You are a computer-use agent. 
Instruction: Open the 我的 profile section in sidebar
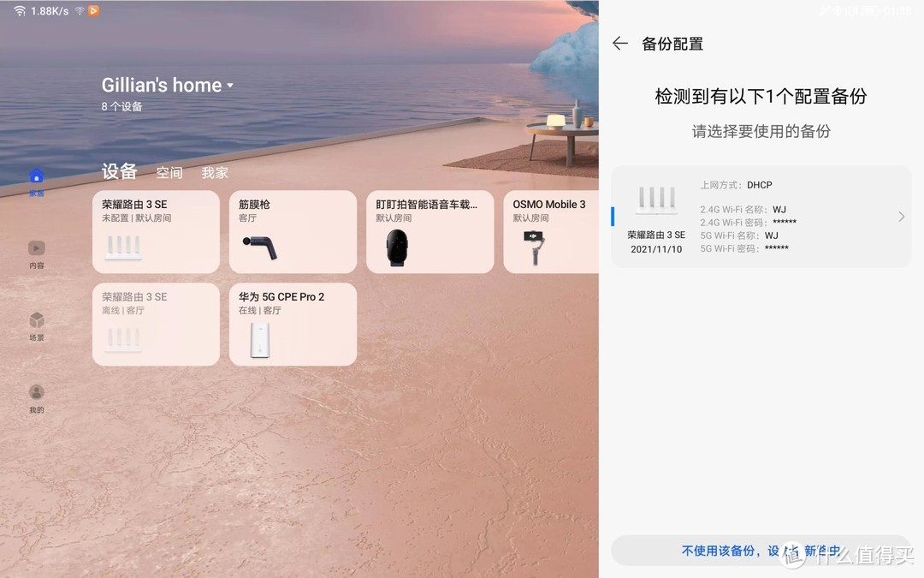[x=37, y=398]
